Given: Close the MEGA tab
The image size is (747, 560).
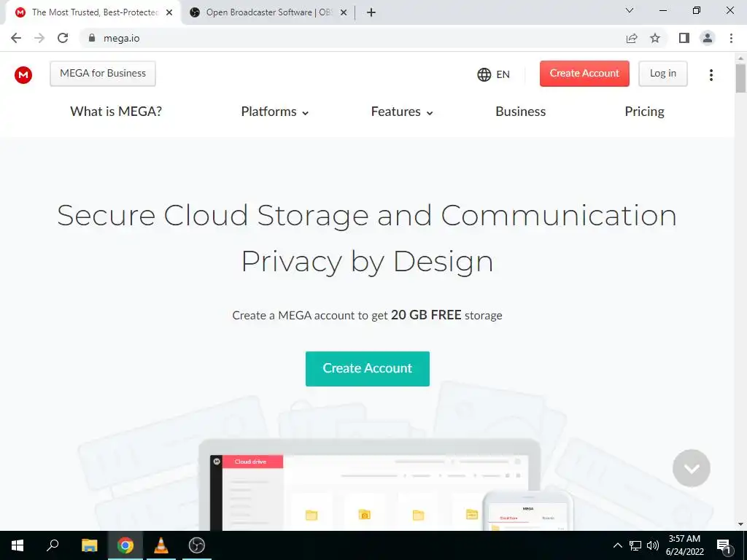Looking at the screenshot, I should [x=169, y=12].
